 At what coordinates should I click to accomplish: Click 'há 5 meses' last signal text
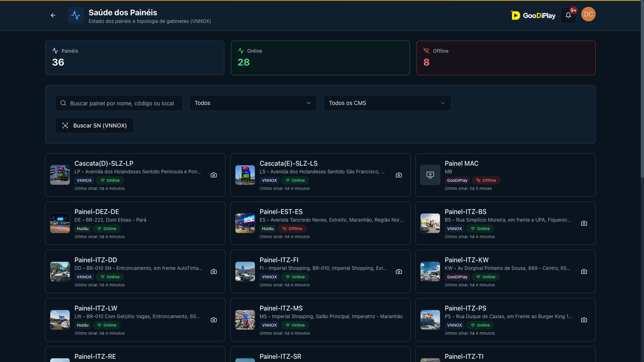click(481, 188)
